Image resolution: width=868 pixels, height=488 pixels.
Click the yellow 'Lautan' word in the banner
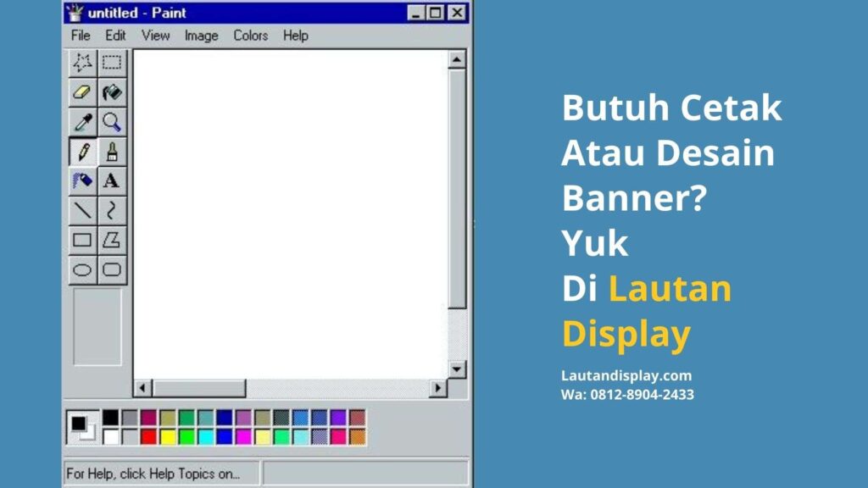[x=670, y=288]
